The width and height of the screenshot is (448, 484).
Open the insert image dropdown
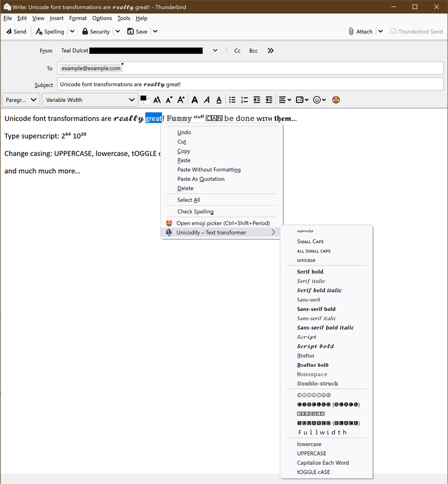302,100
